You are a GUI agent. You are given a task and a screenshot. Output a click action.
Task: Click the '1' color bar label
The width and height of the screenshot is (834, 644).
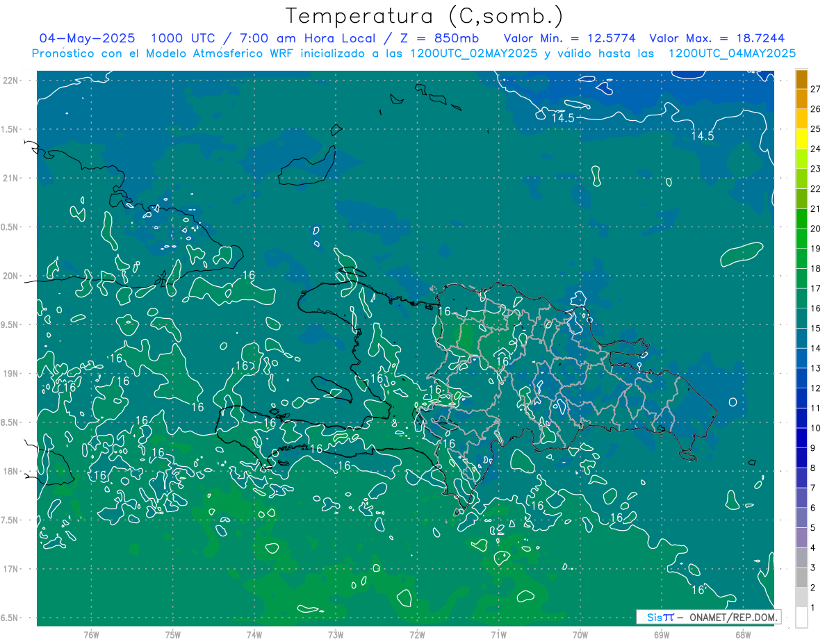813,608
